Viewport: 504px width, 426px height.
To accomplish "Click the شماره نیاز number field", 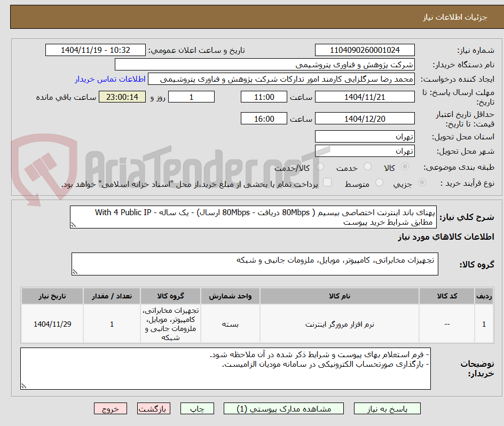I will [x=365, y=50].
